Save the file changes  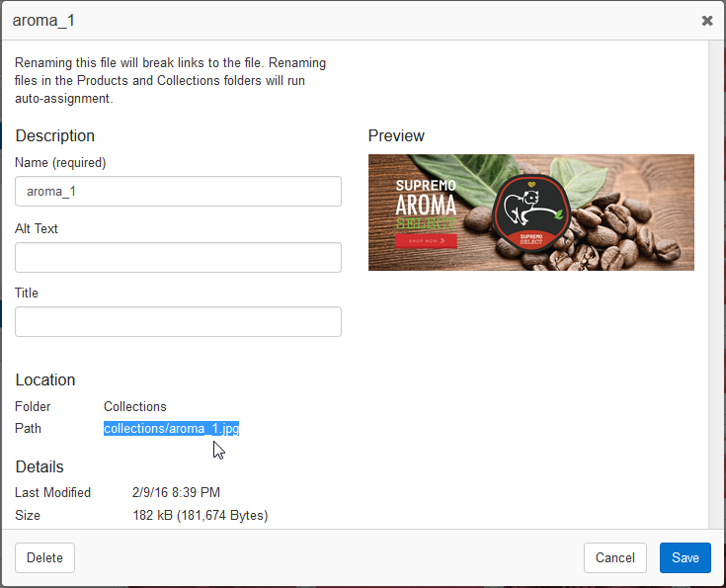tap(686, 557)
